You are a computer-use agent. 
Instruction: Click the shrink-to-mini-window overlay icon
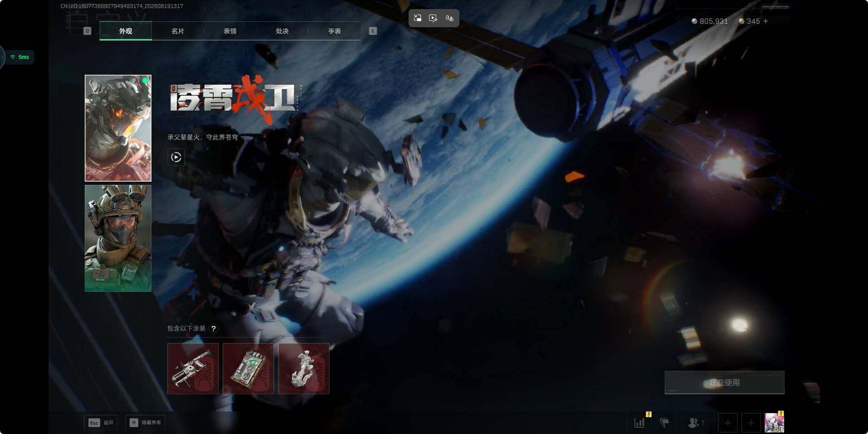point(418,18)
